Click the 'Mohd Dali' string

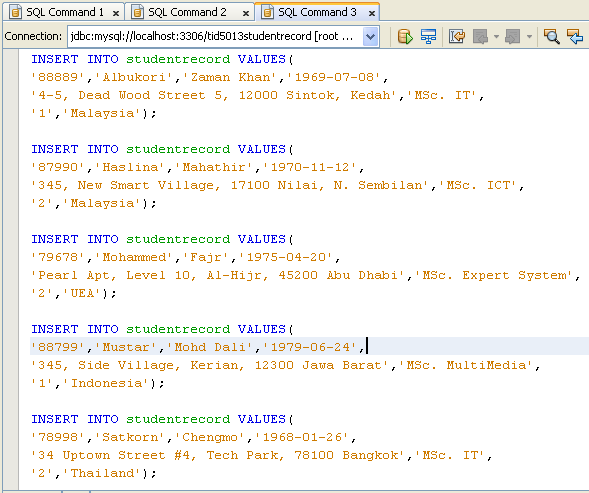coord(210,347)
